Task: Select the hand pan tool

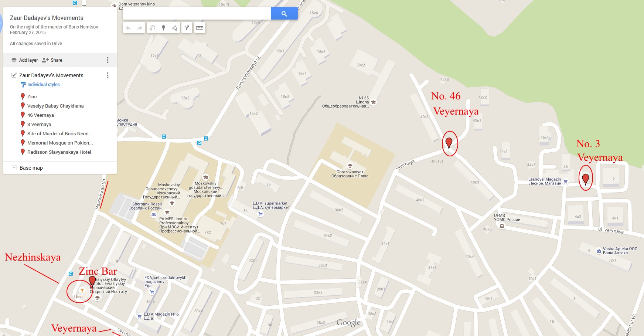Action: click(152, 28)
